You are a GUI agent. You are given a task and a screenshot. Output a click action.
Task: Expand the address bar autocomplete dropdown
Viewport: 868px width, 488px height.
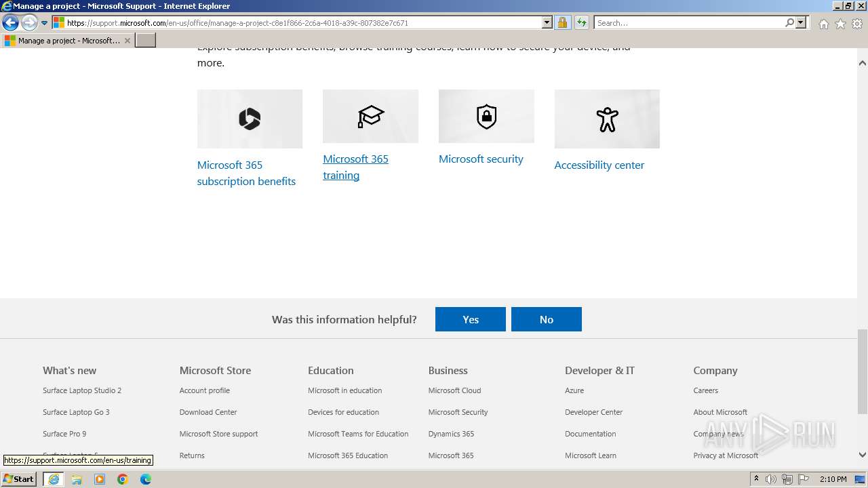click(547, 23)
